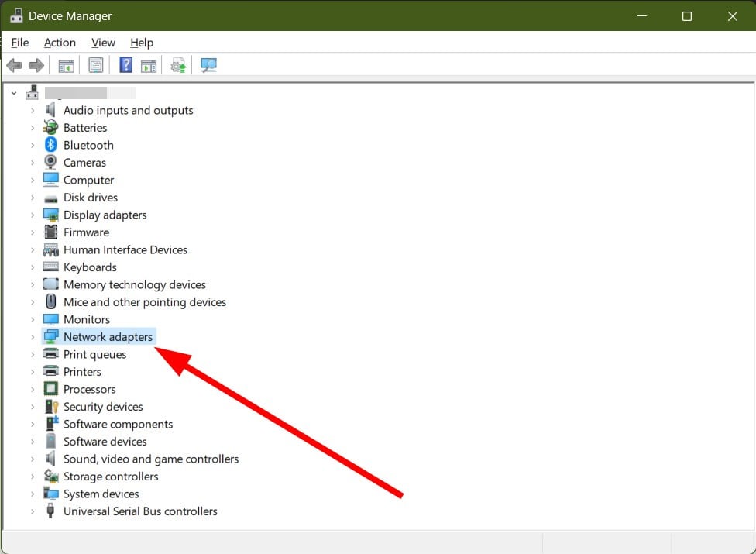Click the blue Help question-mark icon
Screen dimensions: 756x554
point(125,64)
